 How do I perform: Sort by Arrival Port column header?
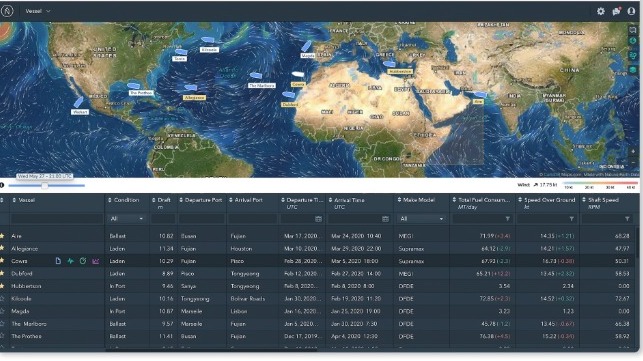tap(246, 200)
